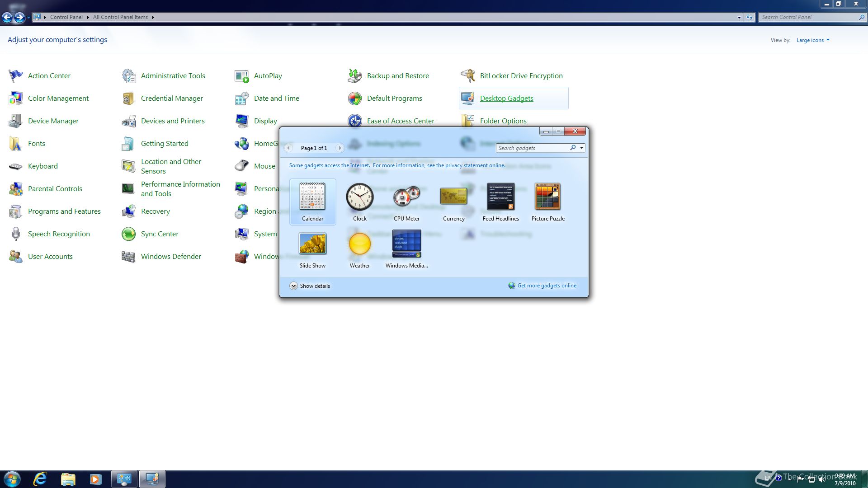Switch to the Control Panel taskbar button
This screenshot has height=488, width=868.
(124, 479)
